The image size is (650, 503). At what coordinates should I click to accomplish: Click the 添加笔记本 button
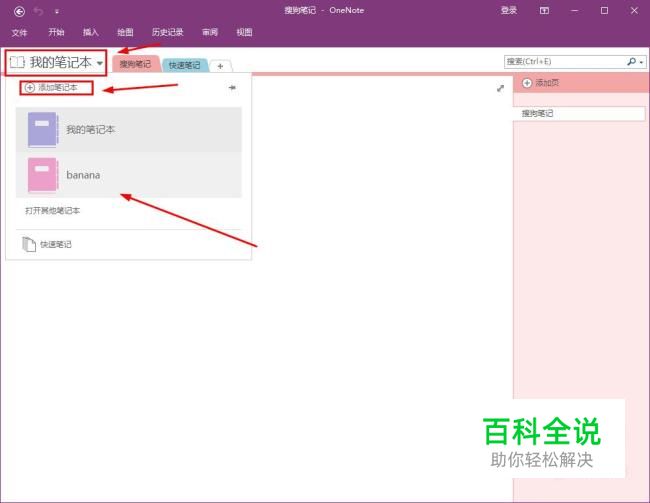point(56,88)
